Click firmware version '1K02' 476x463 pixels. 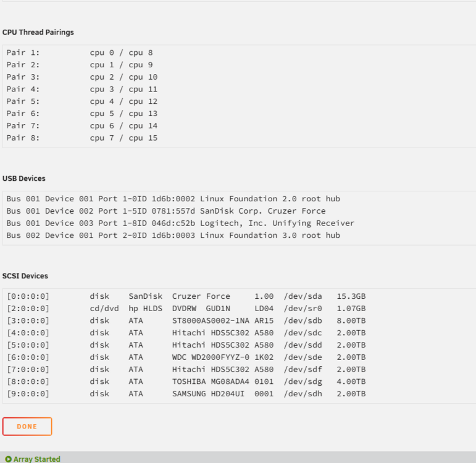click(x=264, y=357)
